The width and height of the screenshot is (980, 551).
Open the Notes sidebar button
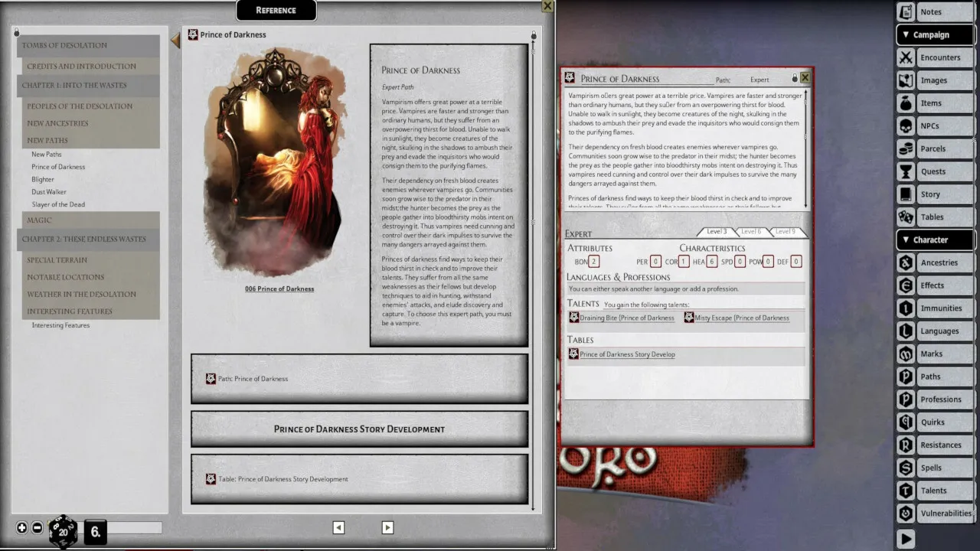(x=935, y=11)
